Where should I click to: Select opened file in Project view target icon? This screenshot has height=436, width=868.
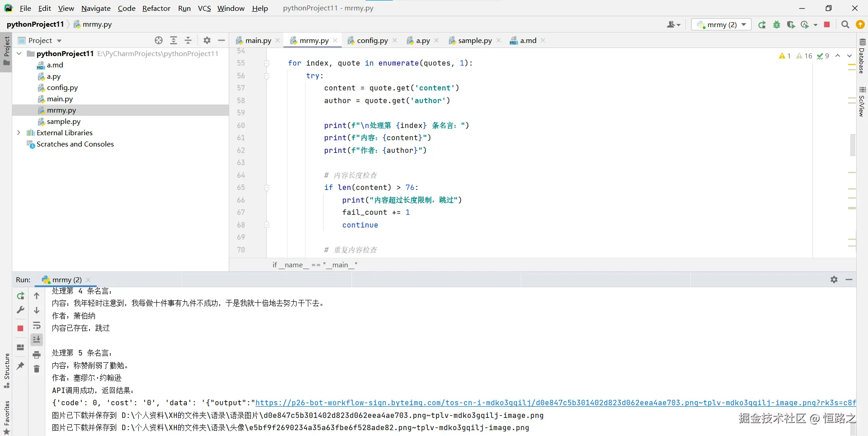point(159,40)
